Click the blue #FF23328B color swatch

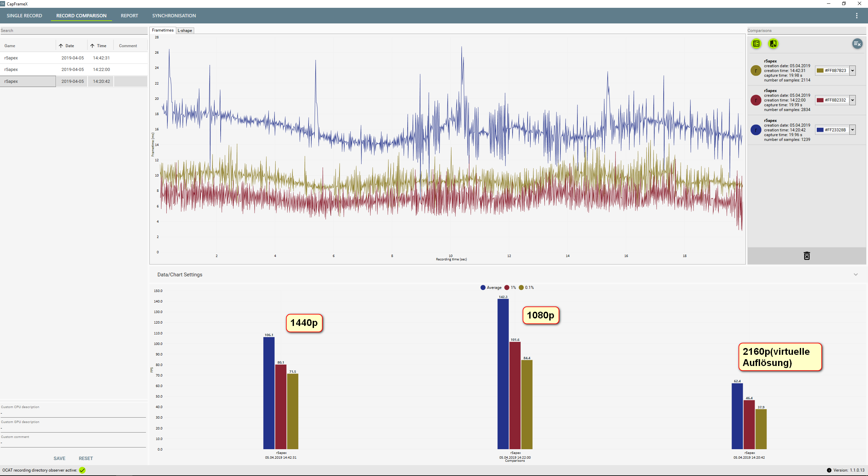820,130
